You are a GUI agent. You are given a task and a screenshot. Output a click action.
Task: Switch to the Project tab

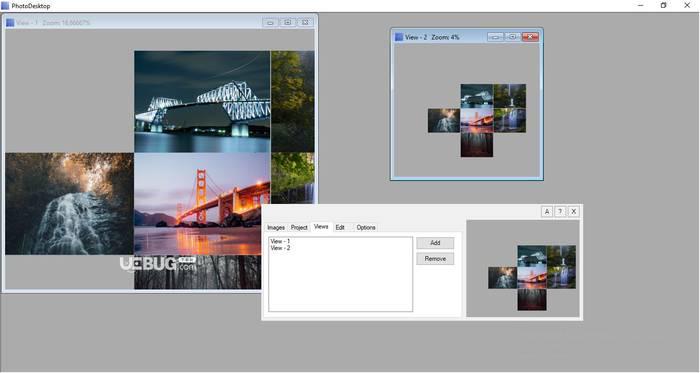point(299,228)
